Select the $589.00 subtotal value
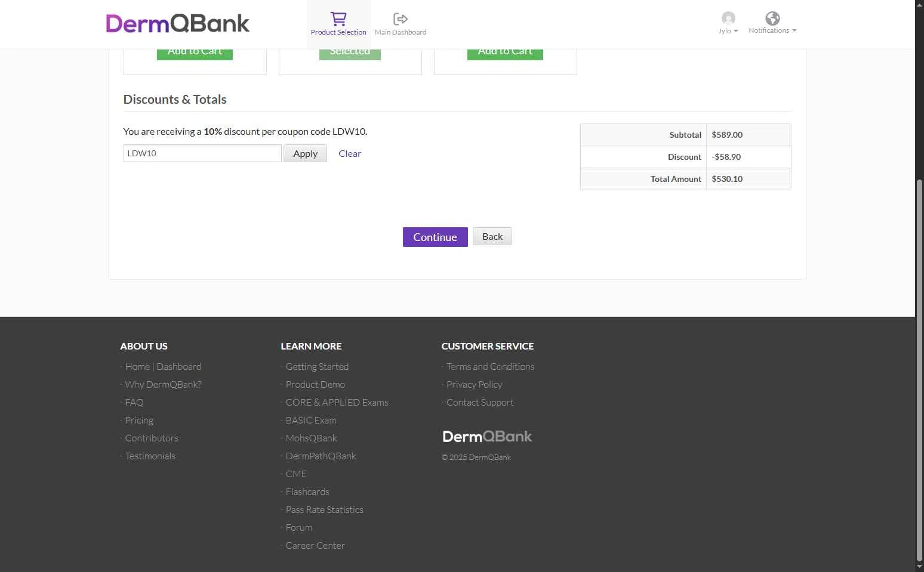The height and width of the screenshot is (572, 924). pos(727,135)
